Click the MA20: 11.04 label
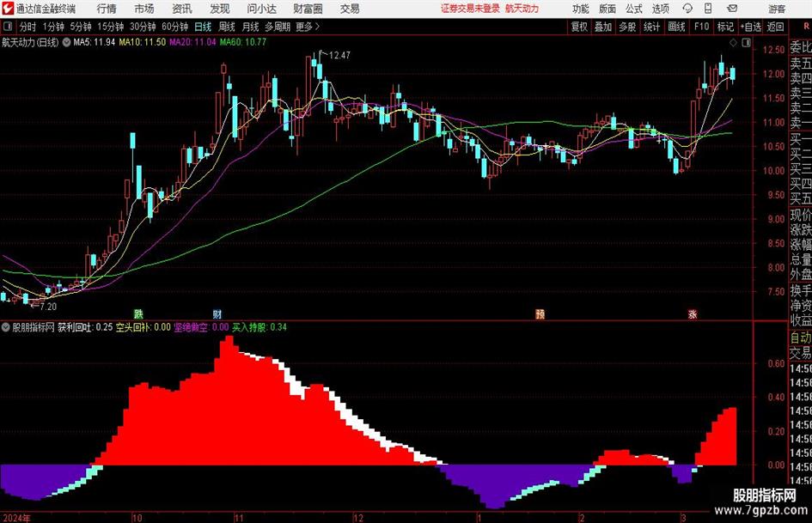 point(192,42)
